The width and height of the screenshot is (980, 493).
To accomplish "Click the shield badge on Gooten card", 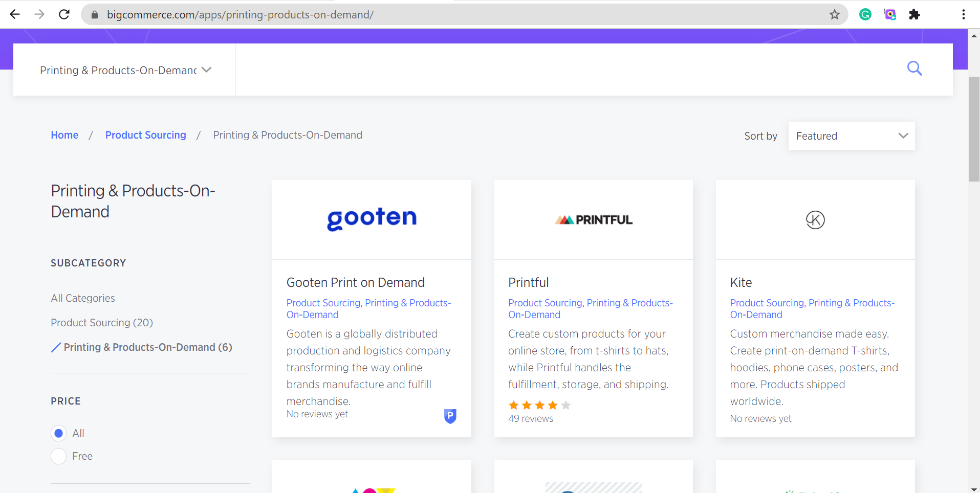I will coord(450,416).
